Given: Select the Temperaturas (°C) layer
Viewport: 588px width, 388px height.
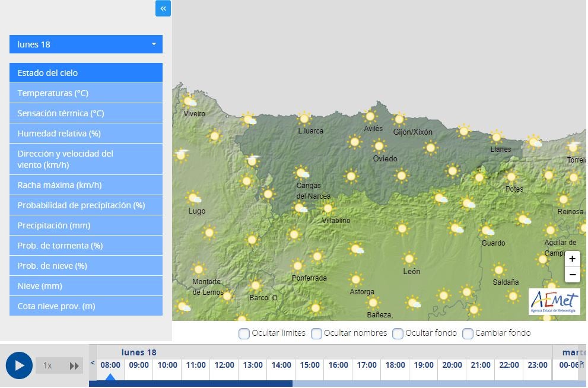Looking at the screenshot, I should [x=86, y=93].
